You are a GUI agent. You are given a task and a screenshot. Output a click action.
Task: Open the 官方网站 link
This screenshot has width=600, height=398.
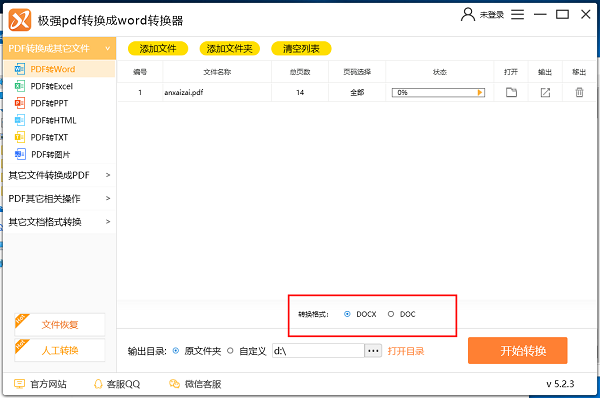pos(48,384)
